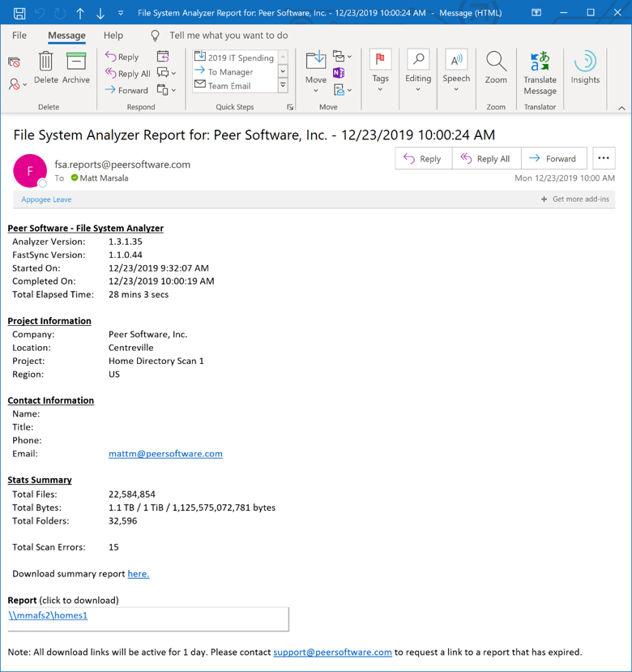Click Tell me what you want to do
Image resolution: width=632 pixels, height=672 pixels.
tap(228, 35)
